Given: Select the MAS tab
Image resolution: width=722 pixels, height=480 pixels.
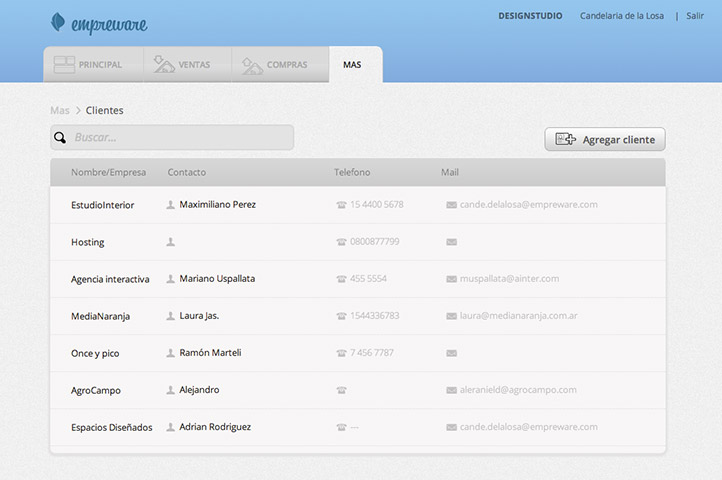Looking at the screenshot, I should (x=352, y=65).
